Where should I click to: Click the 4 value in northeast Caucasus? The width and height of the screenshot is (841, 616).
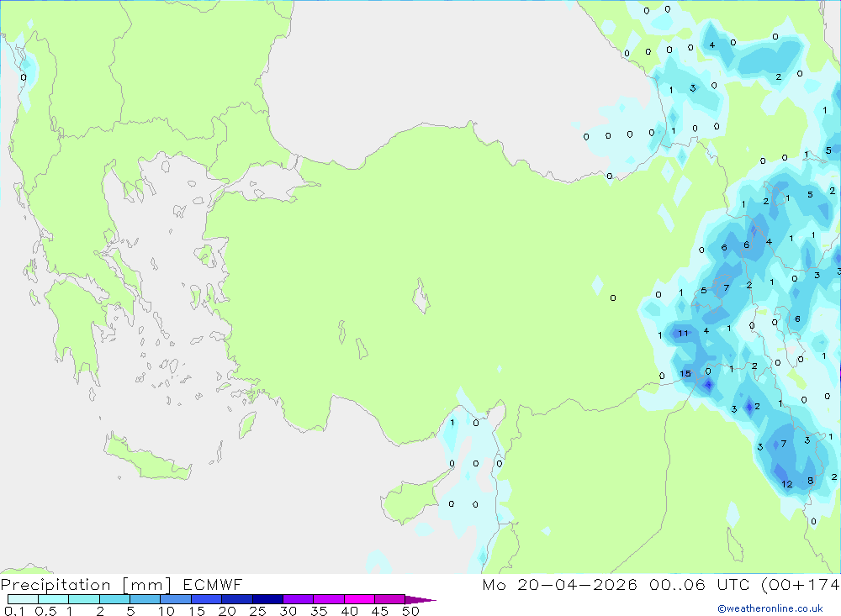point(711,45)
